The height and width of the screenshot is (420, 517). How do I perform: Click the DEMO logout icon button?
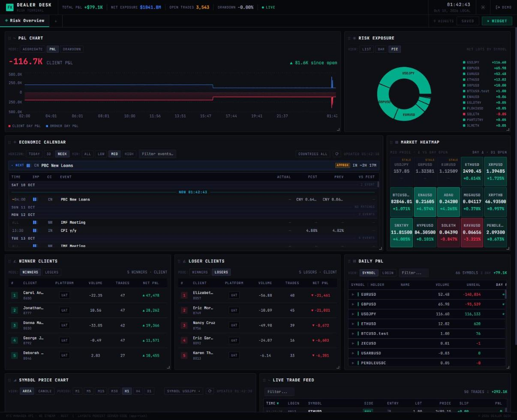tap(504, 7)
